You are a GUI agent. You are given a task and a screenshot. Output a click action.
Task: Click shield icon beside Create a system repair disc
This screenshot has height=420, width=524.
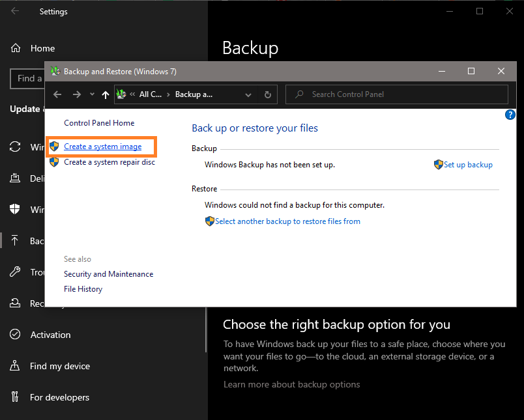[54, 162]
